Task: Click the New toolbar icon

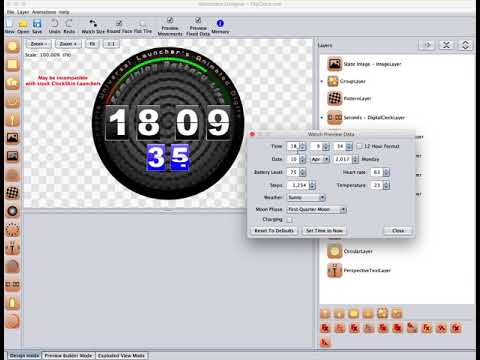Action: click(x=9, y=24)
